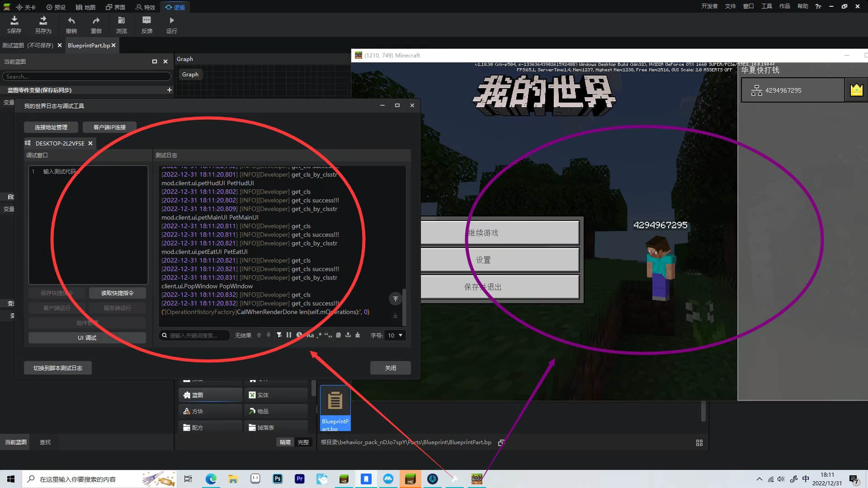Select the 掉落表 loot table category
Screen dimensions: 868x488
click(276, 427)
